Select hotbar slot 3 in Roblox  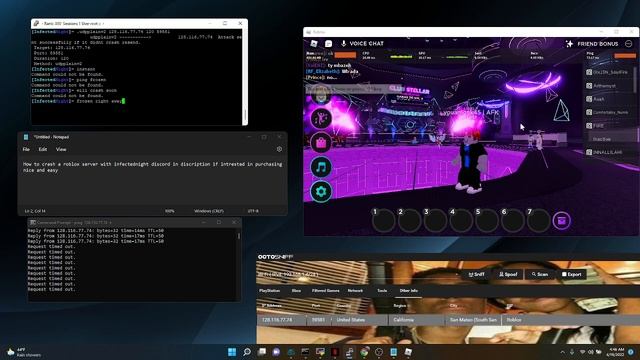[435, 220]
